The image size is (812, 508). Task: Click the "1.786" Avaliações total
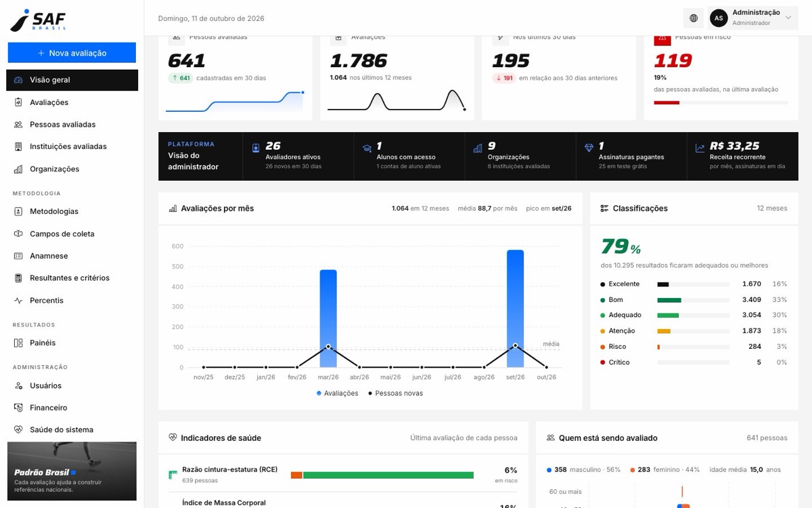359,61
